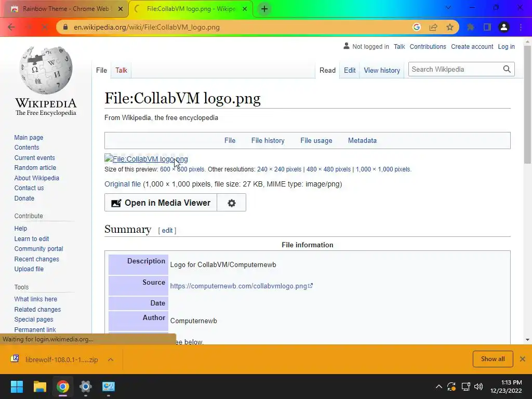
Task: Click the network icon in system tray
Action: click(465, 387)
